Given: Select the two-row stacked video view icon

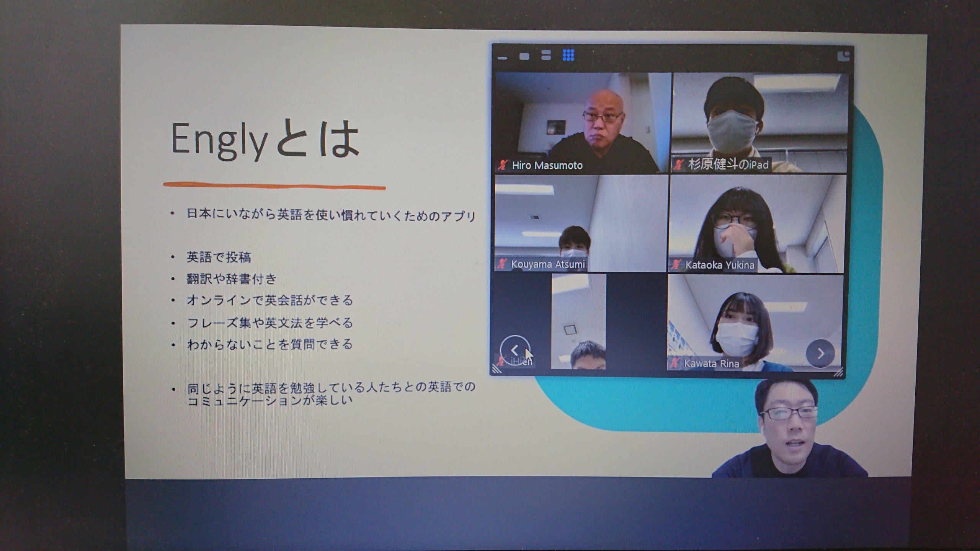Looking at the screenshot, I should 546,55.
